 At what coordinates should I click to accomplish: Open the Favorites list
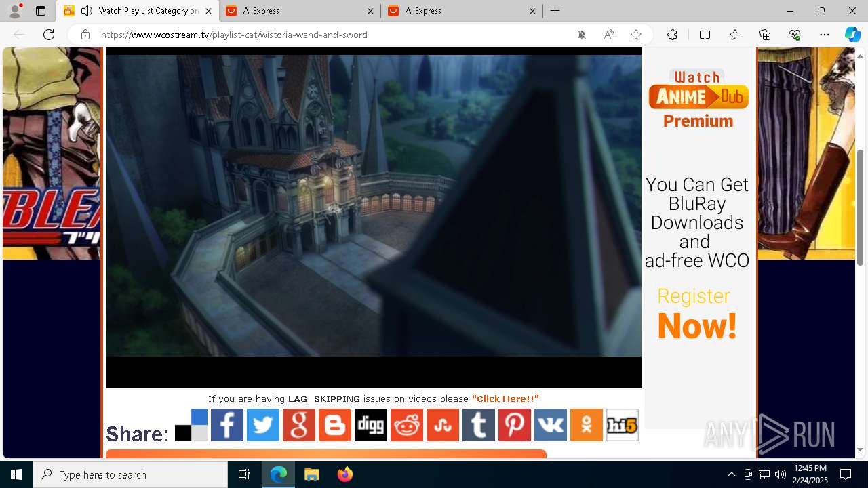tap(735, 35)
